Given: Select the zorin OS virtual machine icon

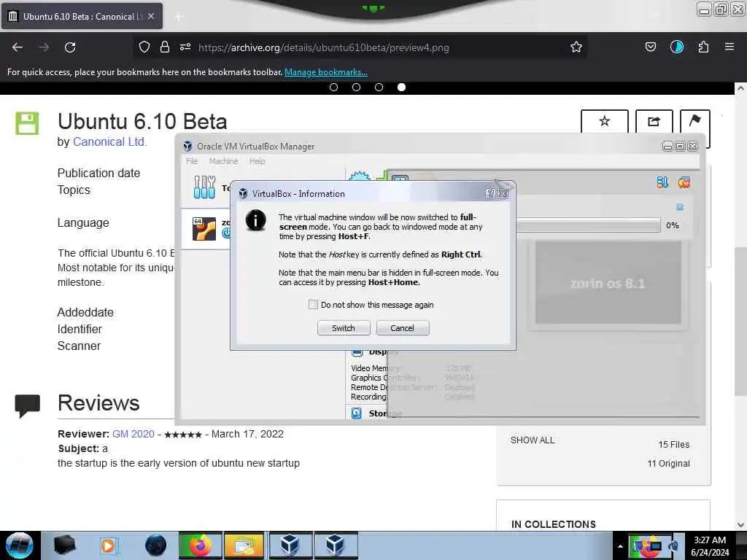Looking at the screenshot, I should (x=204, y=228).
